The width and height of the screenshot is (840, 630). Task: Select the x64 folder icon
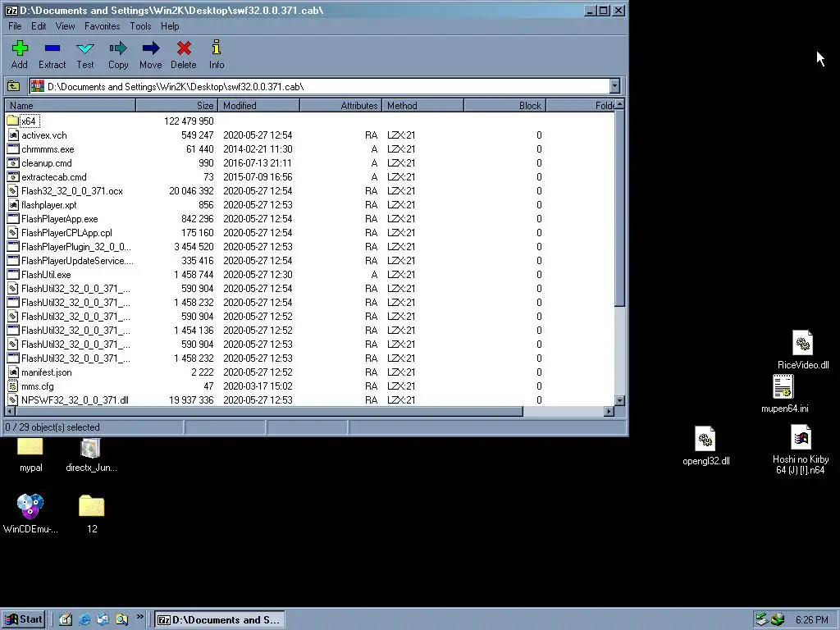coord(13,121)
